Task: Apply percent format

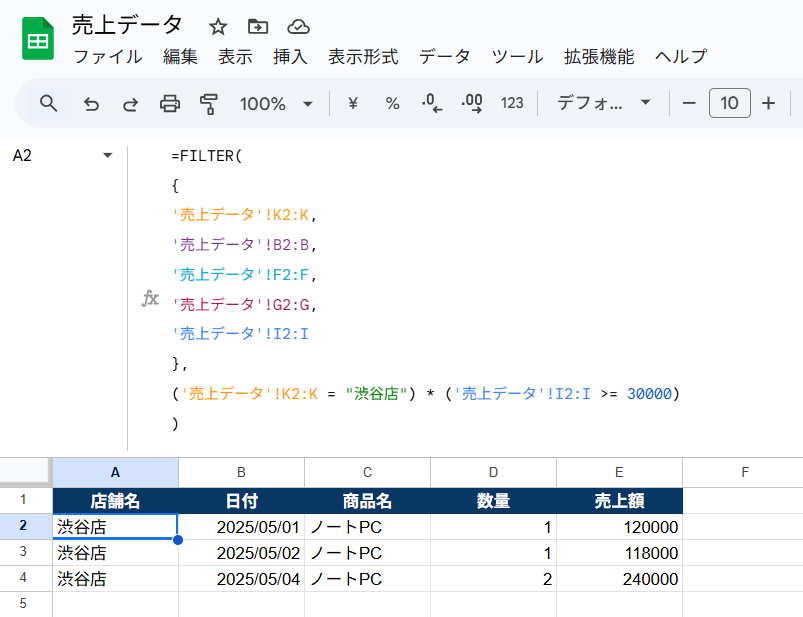Action: [x=392, y=103]
